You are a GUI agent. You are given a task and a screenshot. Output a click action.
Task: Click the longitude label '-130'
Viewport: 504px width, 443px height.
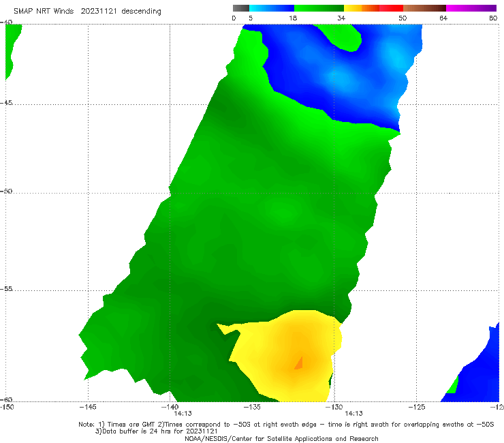(x=334, y=407)
